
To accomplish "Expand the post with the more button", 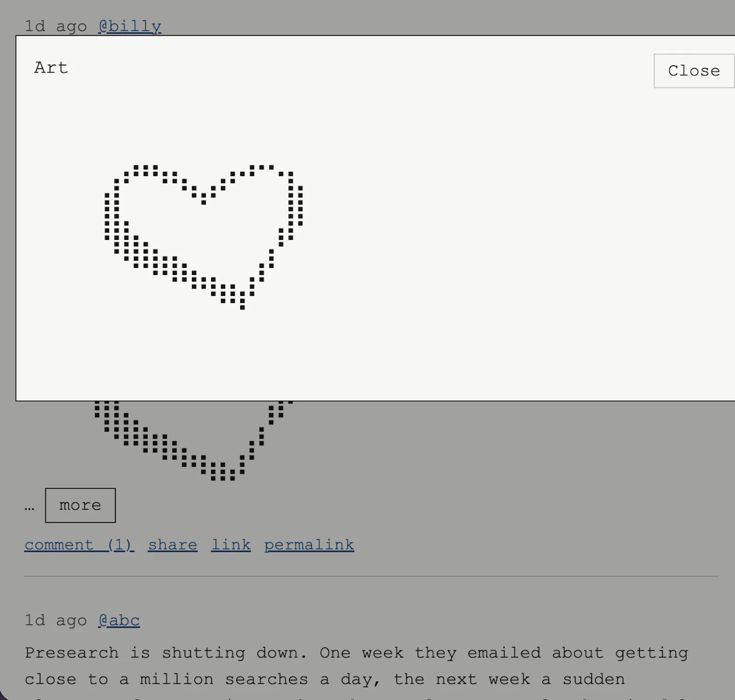I will coord(80,505).
